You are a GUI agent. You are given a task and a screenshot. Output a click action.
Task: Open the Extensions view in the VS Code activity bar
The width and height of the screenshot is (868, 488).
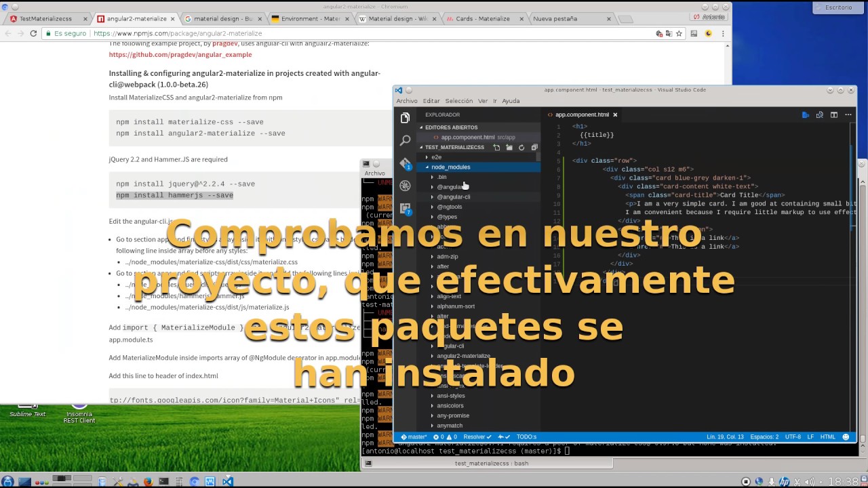pos(405,209)
